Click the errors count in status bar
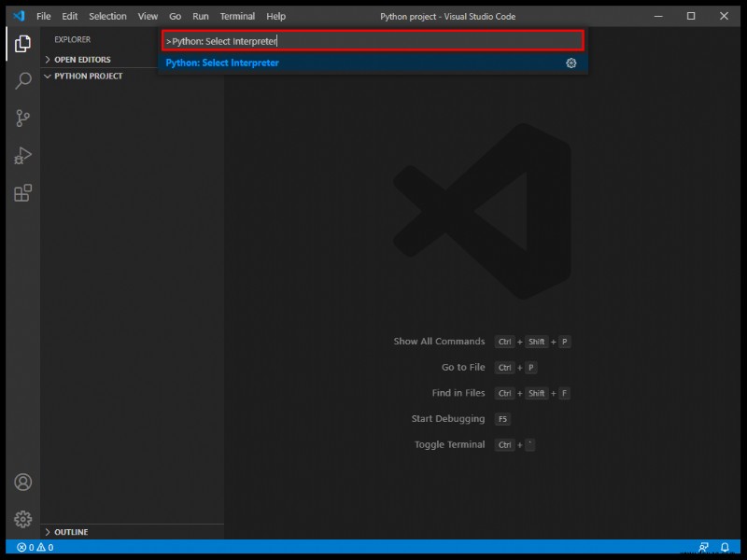 pyautogui.click(x=26, y=547)
